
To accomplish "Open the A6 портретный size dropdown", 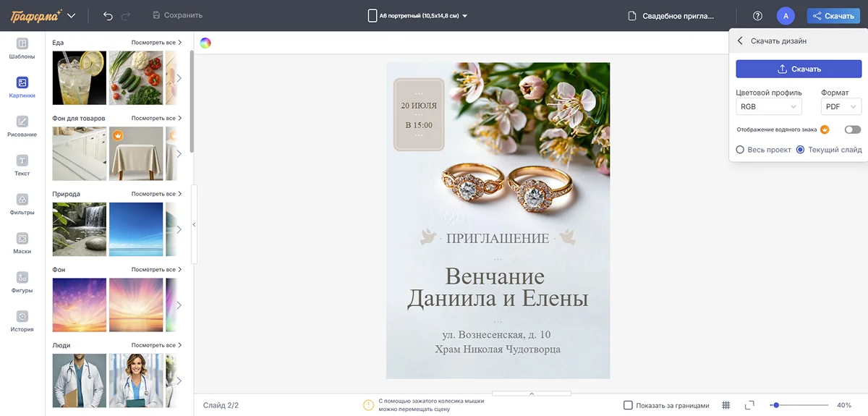I will coord(418,15).
